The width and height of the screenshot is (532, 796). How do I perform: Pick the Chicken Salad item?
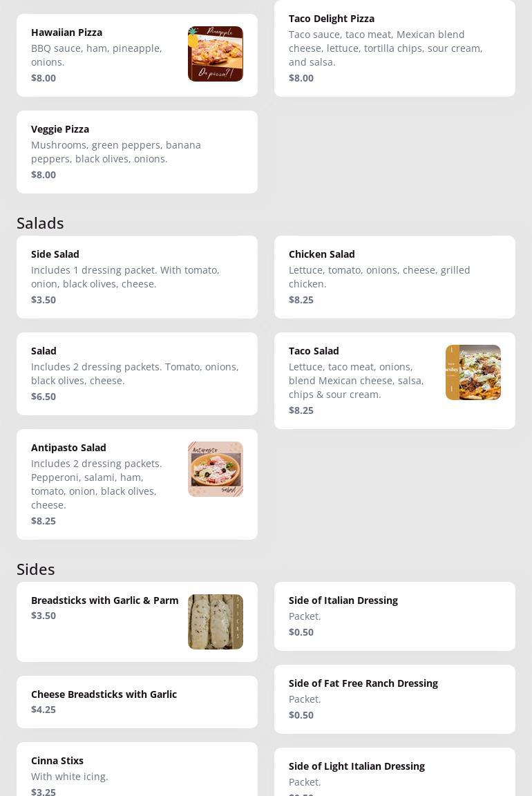pyautogui.click(x=395, y=277)
